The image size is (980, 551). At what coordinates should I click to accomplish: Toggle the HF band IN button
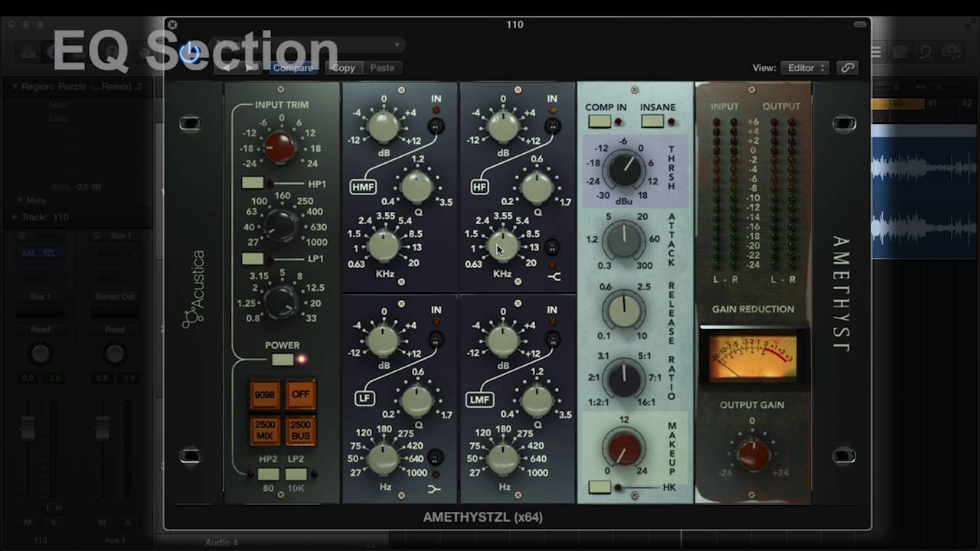553,126
